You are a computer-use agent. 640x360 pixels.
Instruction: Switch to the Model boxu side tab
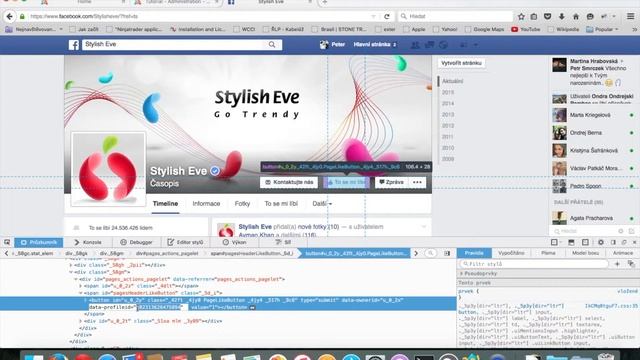pos(585,253)
